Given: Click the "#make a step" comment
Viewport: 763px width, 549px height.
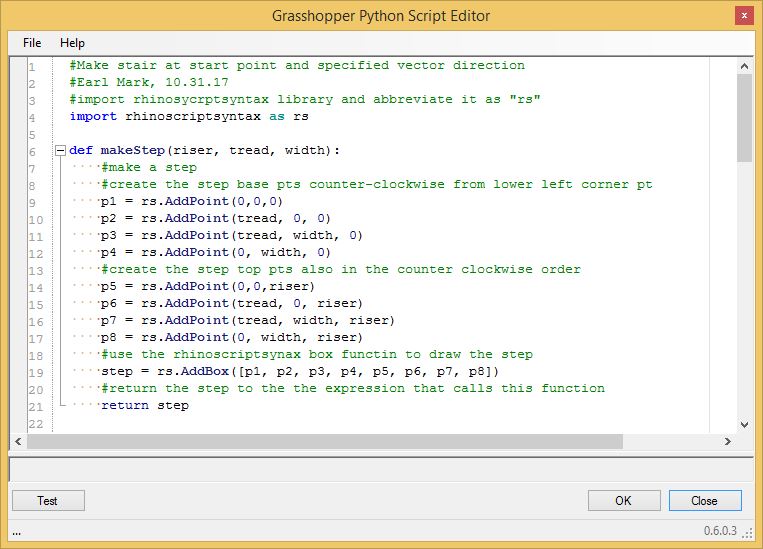Looking at the screenshot, I should point(149,167).
